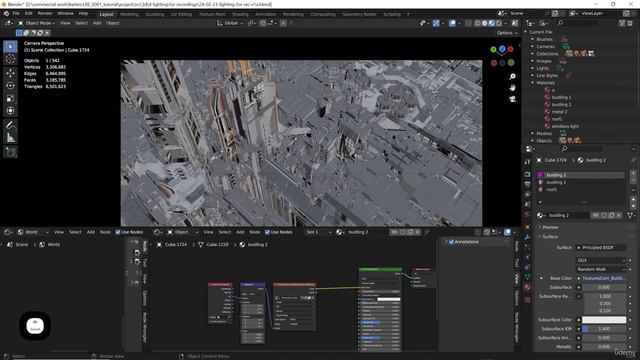Image resolution: width=640 pixels, height=360 pixels.
Task: Click the Principled BSDF surface button
Action: [600, 248]
